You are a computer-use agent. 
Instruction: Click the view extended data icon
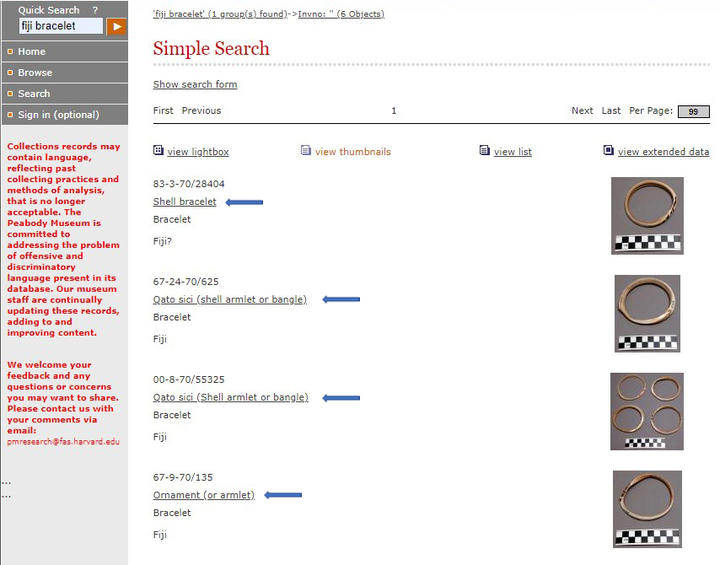click(x=608, y=150)
